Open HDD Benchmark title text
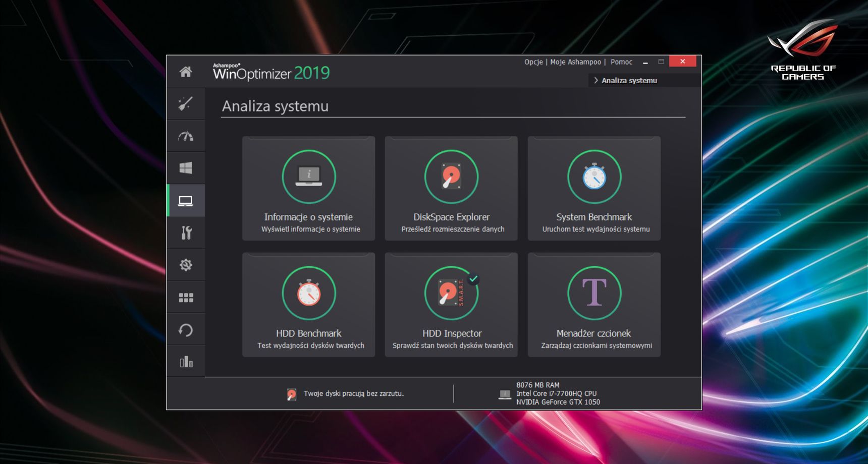 308,333
